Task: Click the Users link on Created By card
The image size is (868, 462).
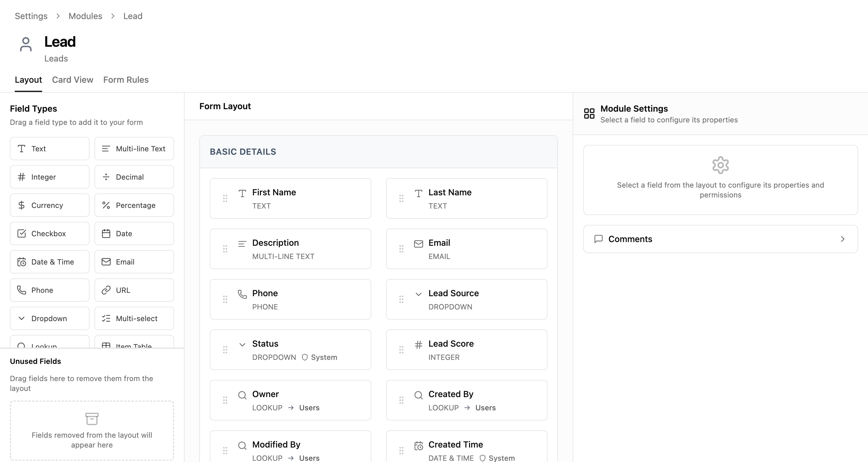Action: pos(485,408)
